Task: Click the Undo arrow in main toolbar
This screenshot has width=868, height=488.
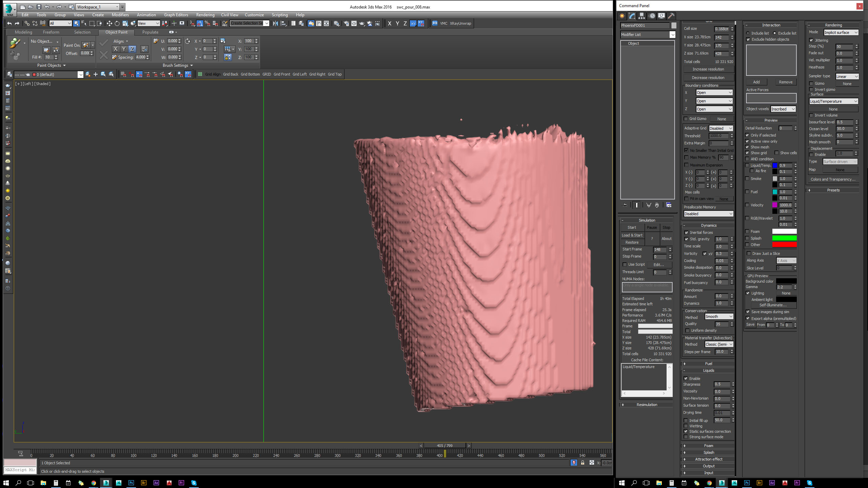Action: coord(9,23)
